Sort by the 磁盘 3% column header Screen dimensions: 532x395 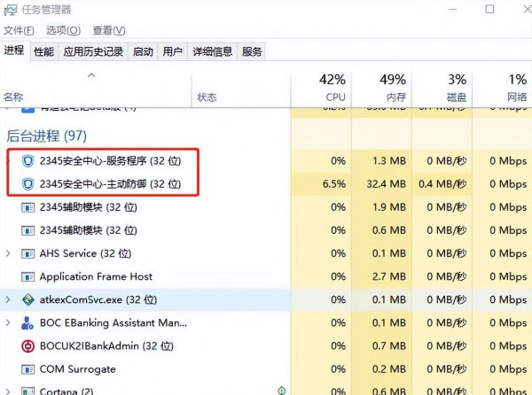pos(442,88)
